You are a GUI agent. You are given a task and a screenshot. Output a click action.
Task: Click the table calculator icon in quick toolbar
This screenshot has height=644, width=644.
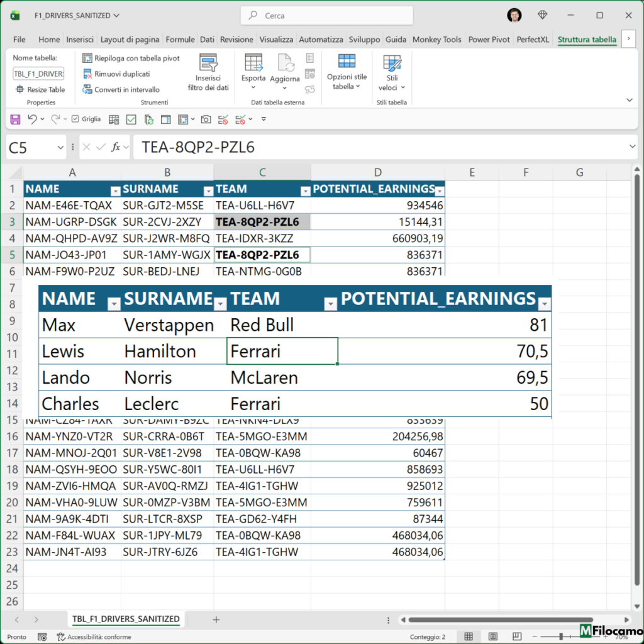(x=114, y=119)
